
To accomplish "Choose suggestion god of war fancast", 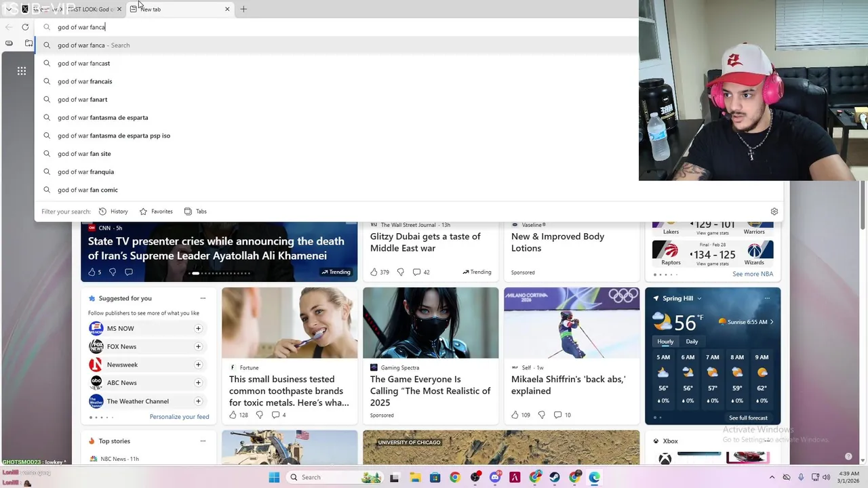I will pos(337,63).
